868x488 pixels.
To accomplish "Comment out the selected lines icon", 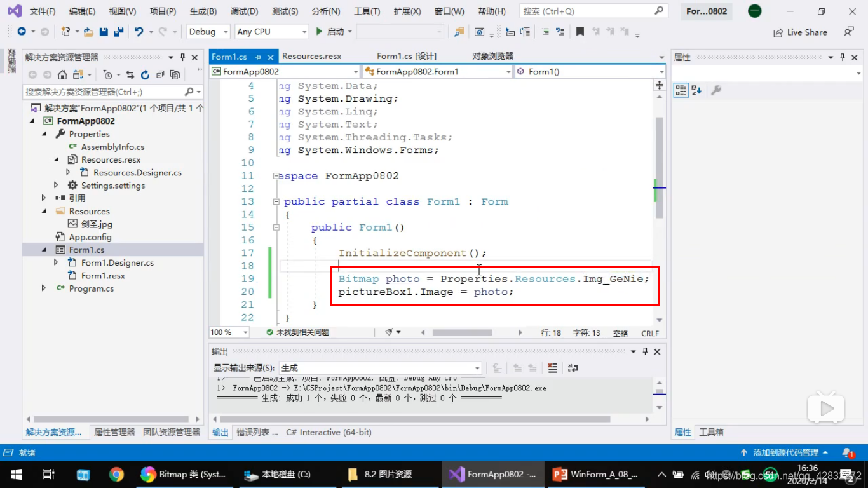I will pos(545,32).
